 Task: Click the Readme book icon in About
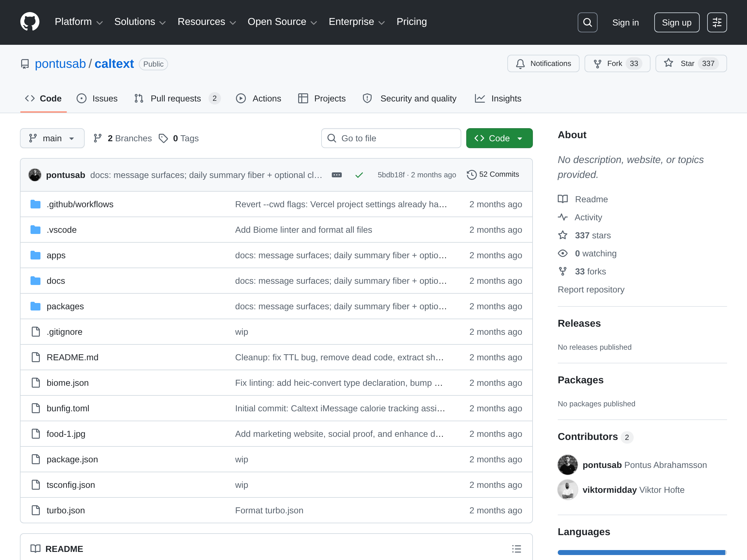point(563,199)
